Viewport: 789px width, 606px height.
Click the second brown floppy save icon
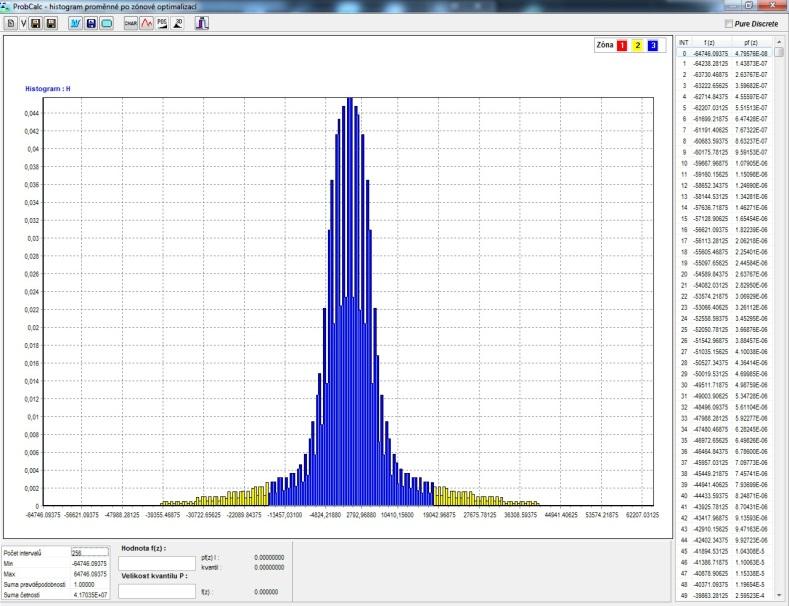51,23
